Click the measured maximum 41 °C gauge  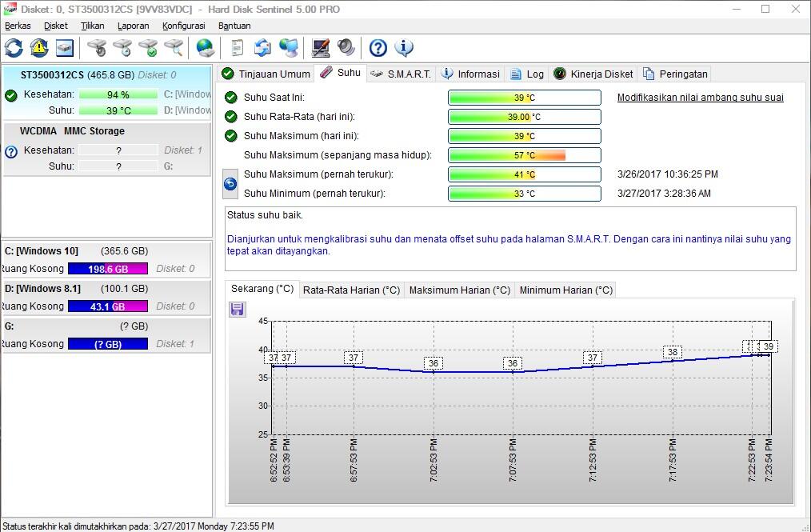tap(525, 174)
